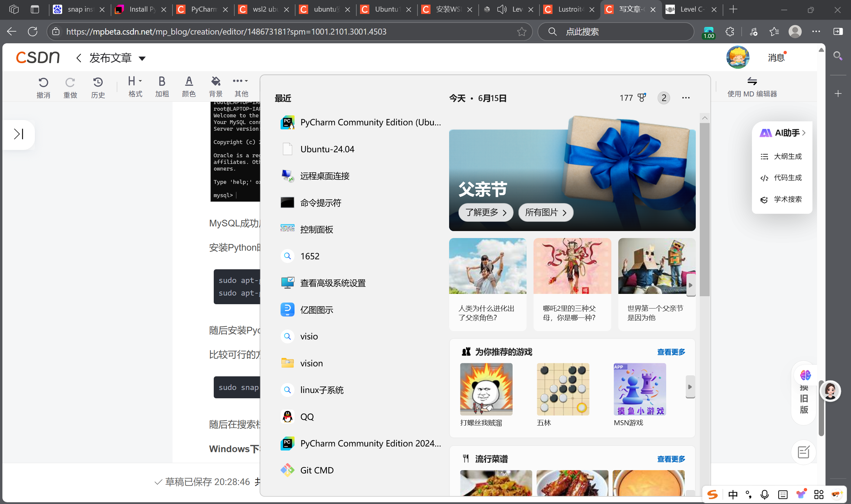This screenshot has height=504, width=851.
Task: Click the font Color (颜色) icon
Action: 189,81
